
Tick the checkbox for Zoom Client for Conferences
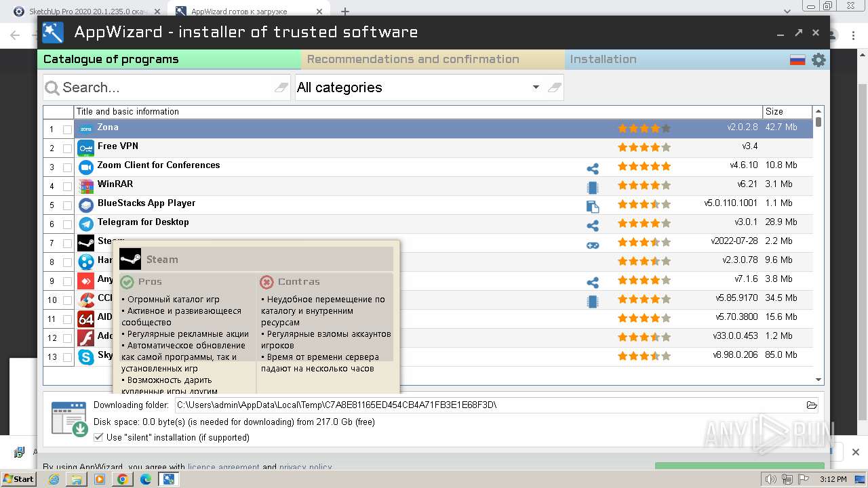click(67, 167)
